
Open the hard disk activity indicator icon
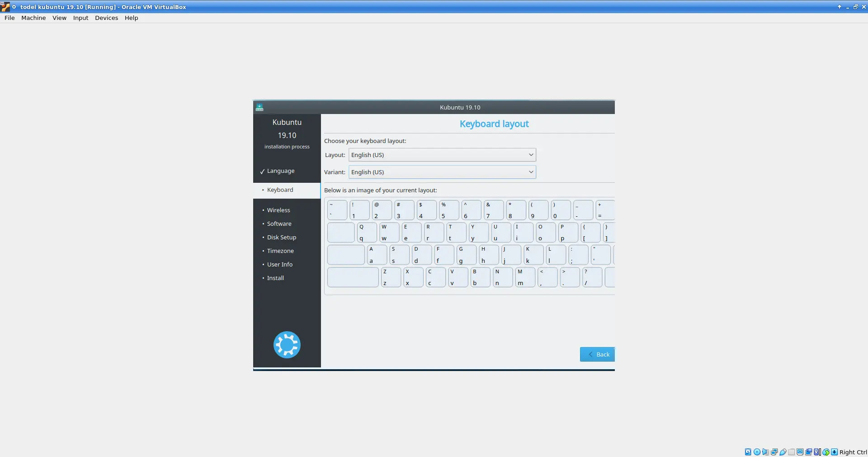(x=748, y=452)
